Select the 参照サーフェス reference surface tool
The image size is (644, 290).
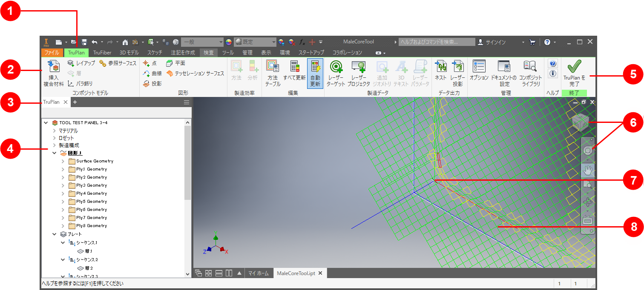click(x=118, y=63)
